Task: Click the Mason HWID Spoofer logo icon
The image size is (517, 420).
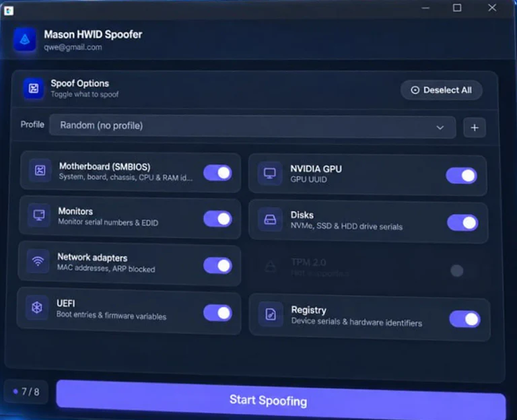Action: (x=25, y=40)
